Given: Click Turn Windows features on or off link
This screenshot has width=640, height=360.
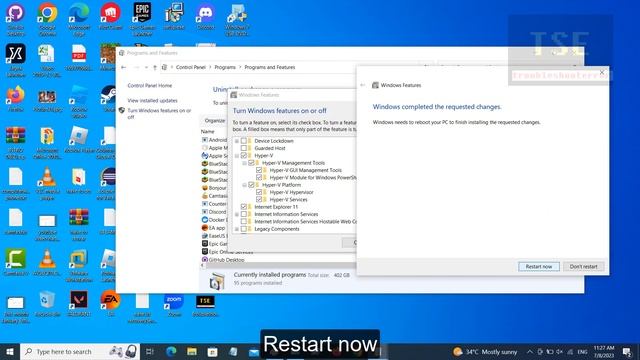Looking at the screenshot, I should (159, 113).
